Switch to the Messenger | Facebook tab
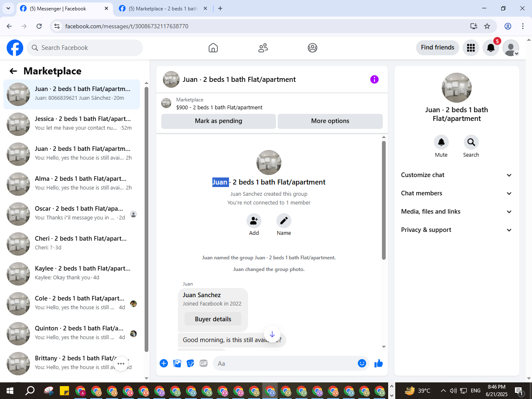 (x=64, y=9)
